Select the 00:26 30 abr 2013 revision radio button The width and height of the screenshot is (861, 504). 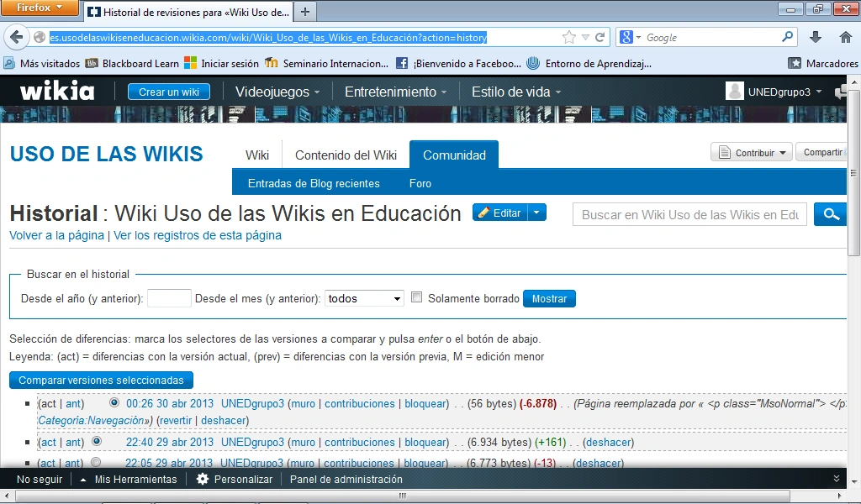click(113, 403)
